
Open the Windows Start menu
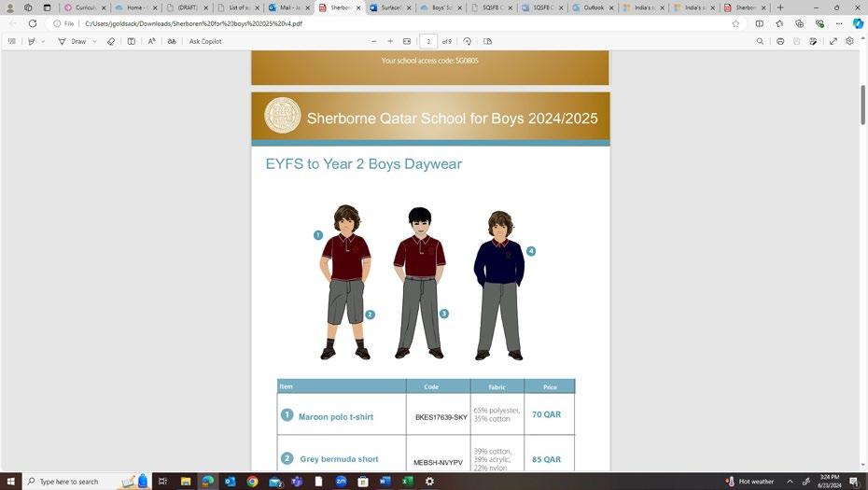[x=10, y=482]
